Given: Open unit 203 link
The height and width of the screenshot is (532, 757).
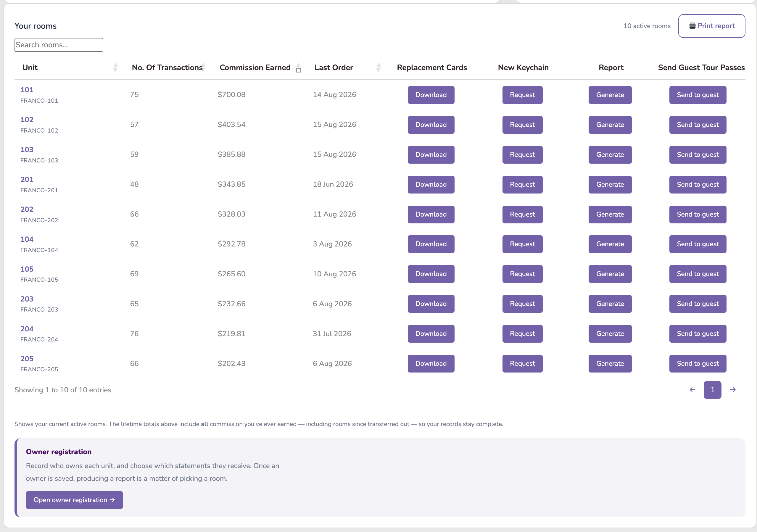Looking at the screenshot, I should point(27,299).
